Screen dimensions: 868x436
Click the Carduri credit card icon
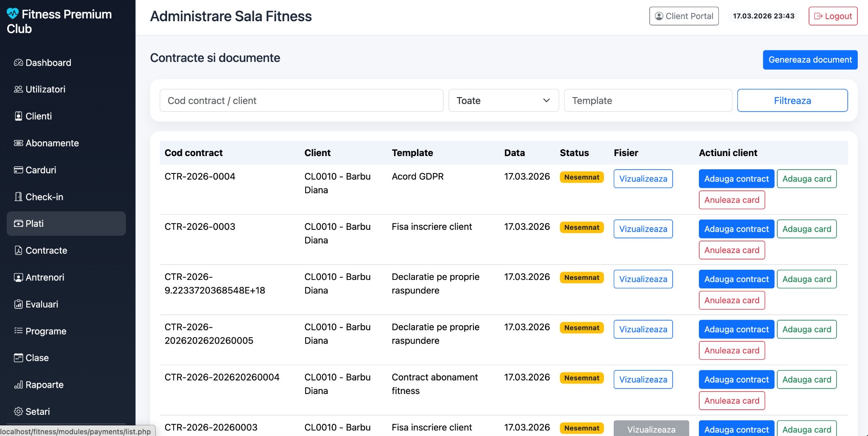(x=18, y=170)
